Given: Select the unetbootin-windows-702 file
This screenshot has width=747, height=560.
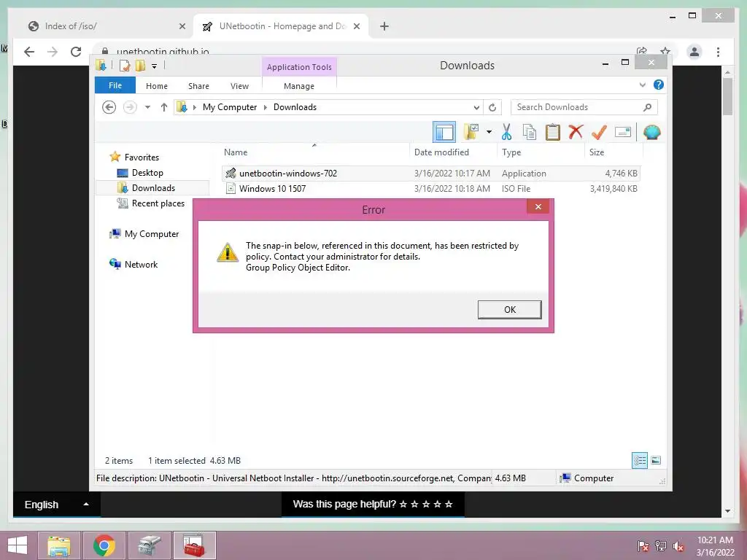Looking at the screenshot, I should pyautogui.click(x=430, y=174).
